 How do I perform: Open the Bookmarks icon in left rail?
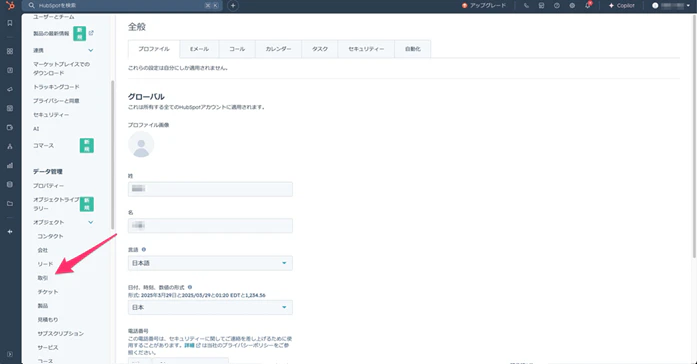(10, 23)
